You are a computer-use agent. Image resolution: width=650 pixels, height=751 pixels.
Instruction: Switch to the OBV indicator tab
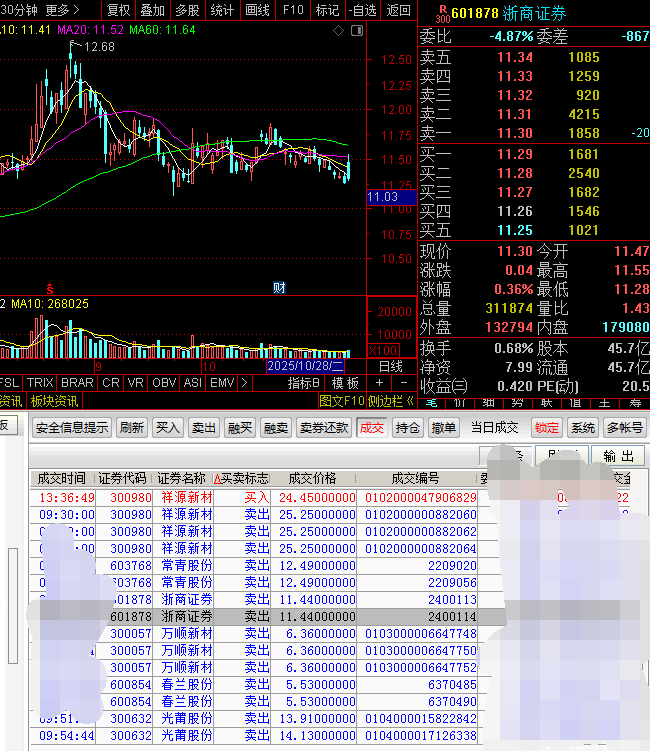click(164, 383)
